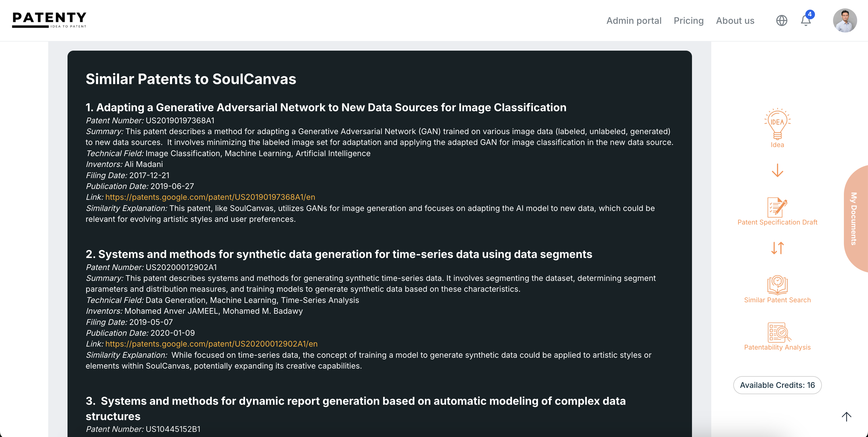The image size is (868, 437).
Task: Open the Admin portal menu item
Action: pos(634,20)
